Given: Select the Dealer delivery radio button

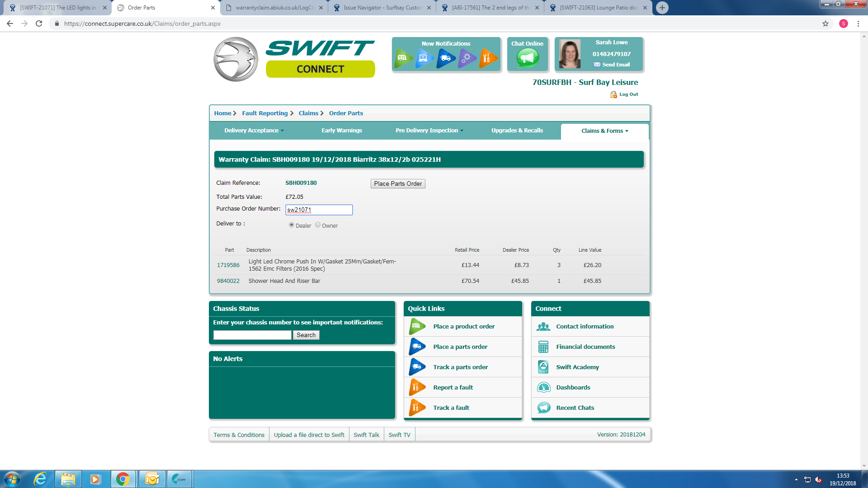Looking at the screenshot, I should click(x=292, y=225).
